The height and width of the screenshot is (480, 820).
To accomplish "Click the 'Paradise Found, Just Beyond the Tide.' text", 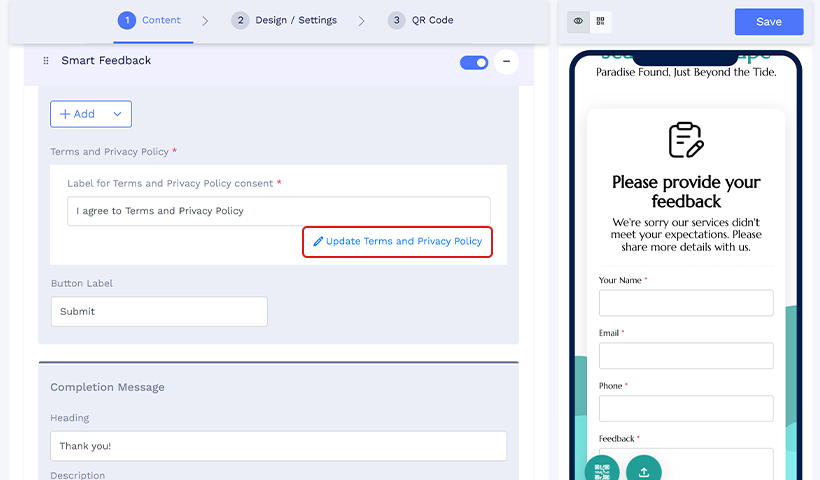I will (686, 72).
